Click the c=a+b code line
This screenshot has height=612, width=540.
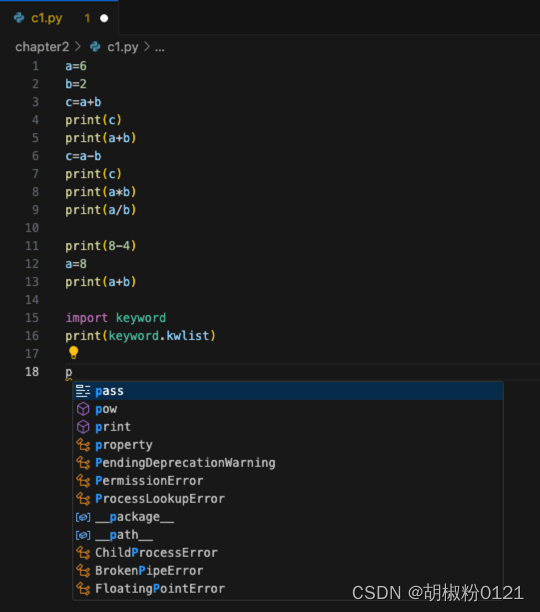click(x=83, y=102)
